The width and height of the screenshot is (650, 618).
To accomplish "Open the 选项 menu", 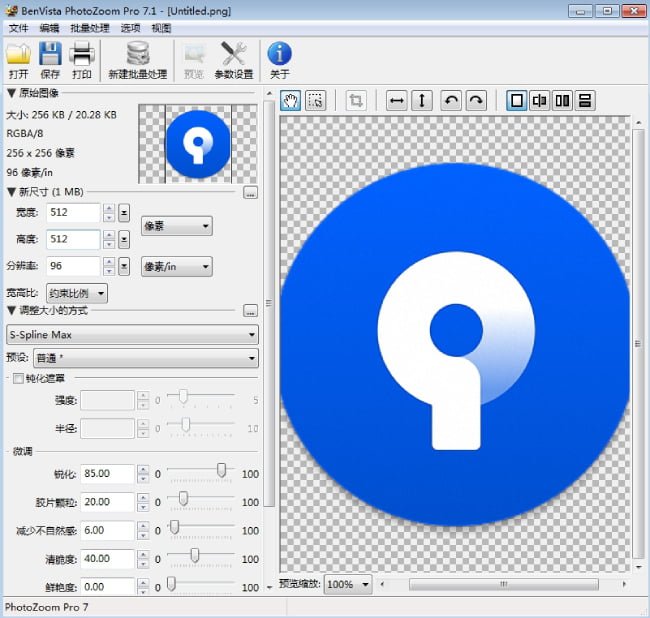I will 131,28.
